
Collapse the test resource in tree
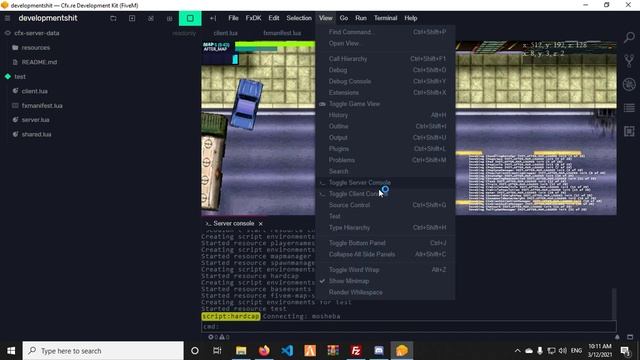point(20,76)
